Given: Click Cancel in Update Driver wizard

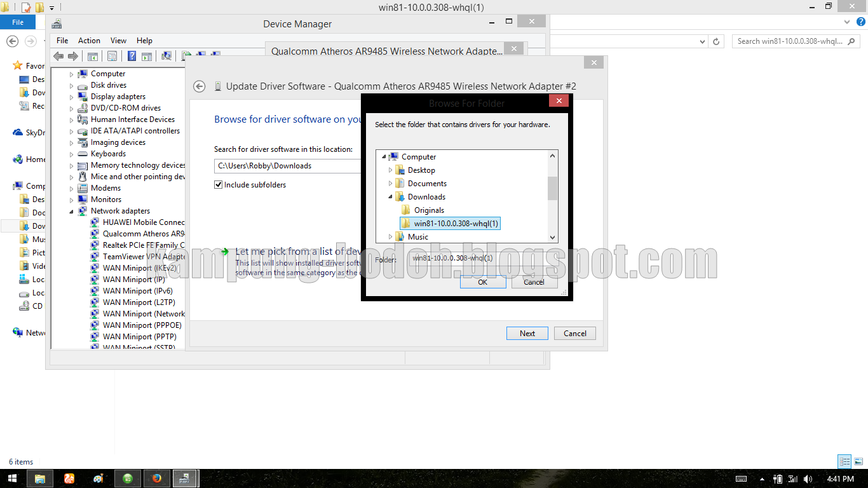Looking at the screenshot, I should pos(575,333).
